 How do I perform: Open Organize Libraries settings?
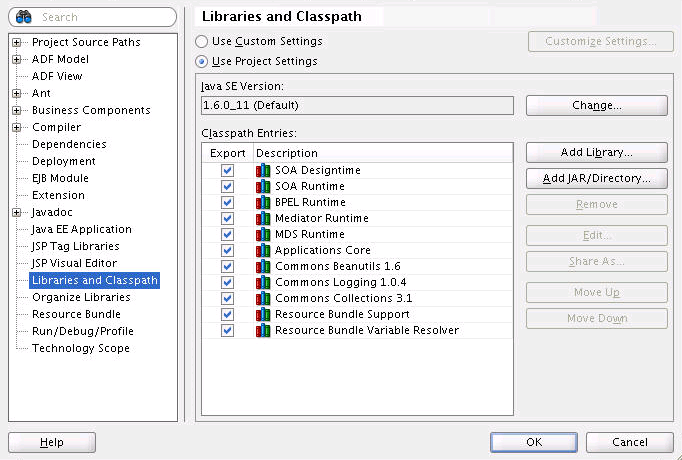81,297
